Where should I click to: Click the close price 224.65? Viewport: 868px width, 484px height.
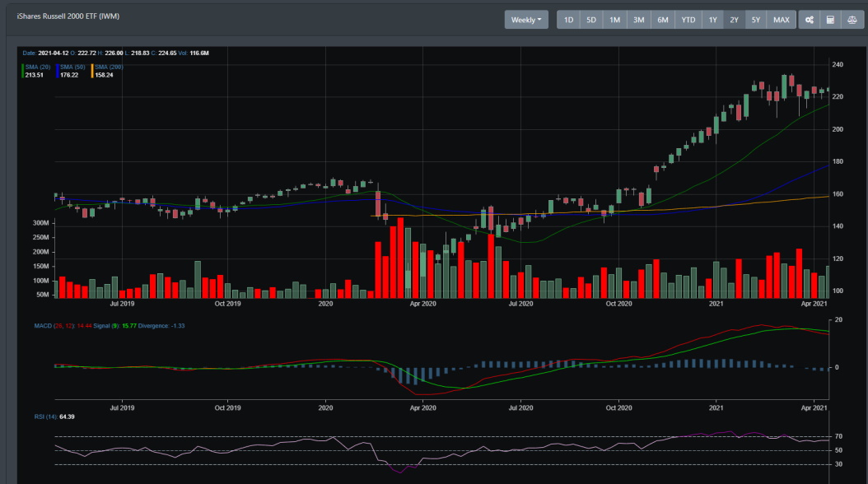(x=167, y=54)
